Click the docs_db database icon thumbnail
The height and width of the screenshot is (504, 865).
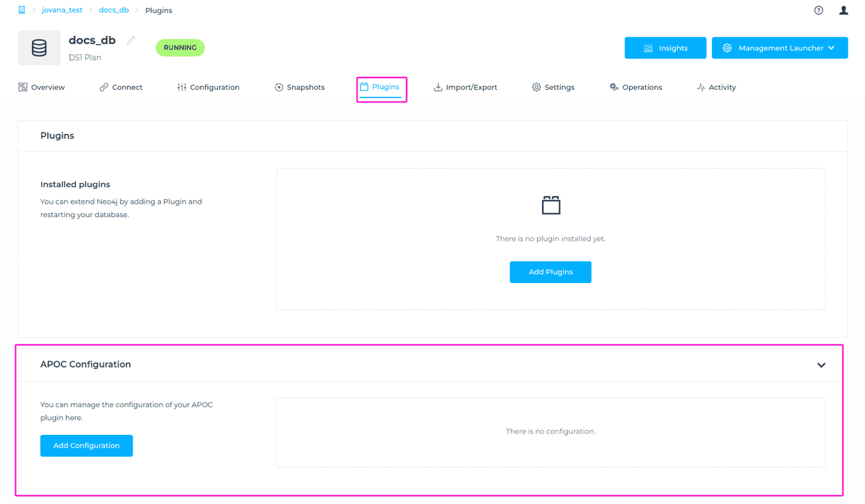coord(39,48)
